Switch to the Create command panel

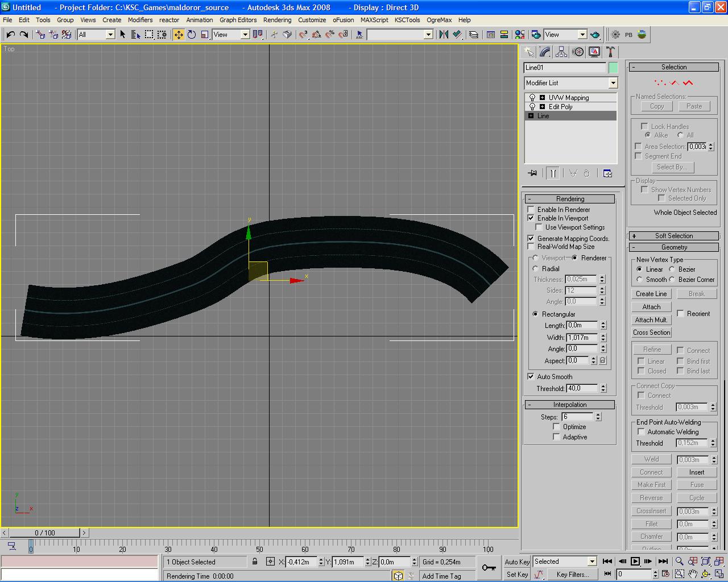529,52
